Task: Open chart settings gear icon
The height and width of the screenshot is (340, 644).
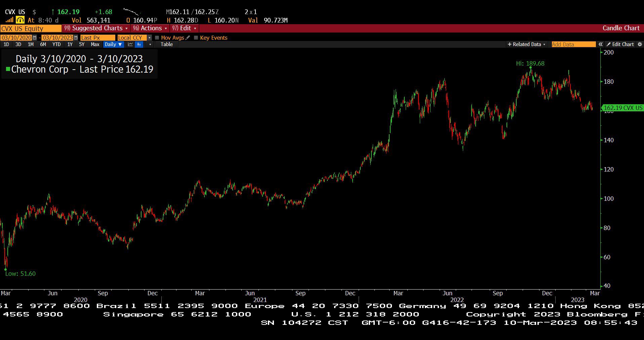Action: (640, 44)
